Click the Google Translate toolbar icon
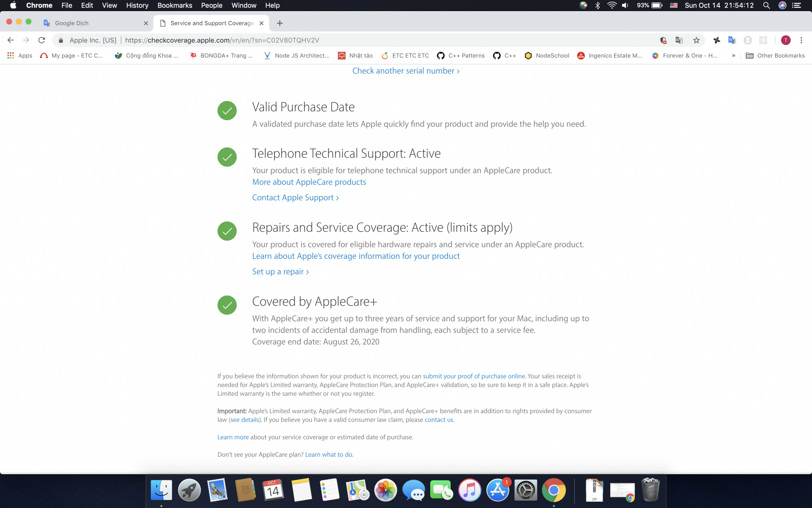The height and width of the screenshot is (508, 812). (732, 40)
